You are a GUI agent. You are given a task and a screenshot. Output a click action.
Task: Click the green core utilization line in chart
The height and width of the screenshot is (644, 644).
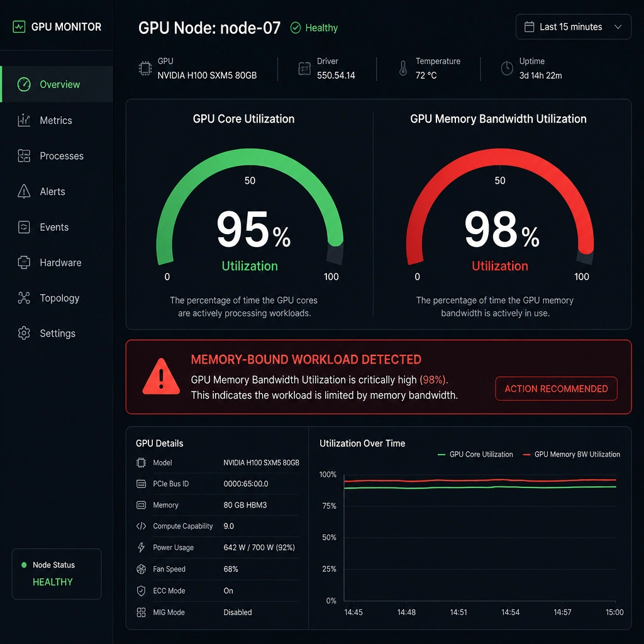tap(480, 487)
